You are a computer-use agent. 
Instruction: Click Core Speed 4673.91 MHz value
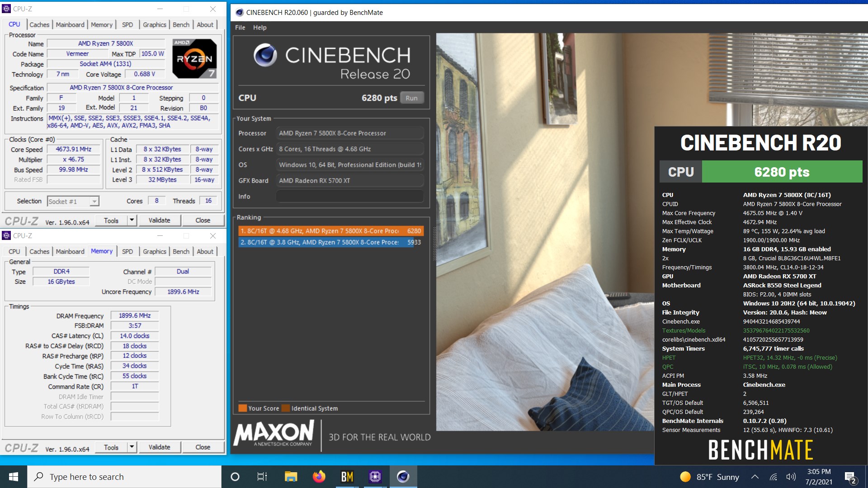[74, 149]
